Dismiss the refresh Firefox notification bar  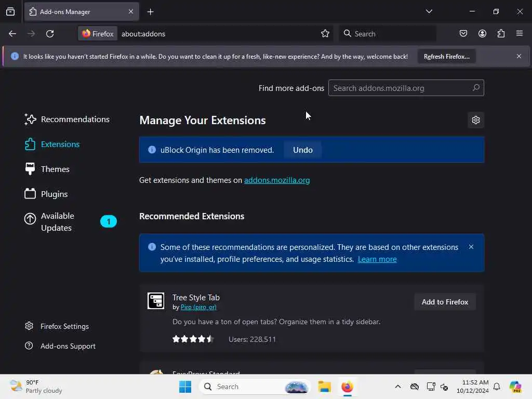click(519, 56)
